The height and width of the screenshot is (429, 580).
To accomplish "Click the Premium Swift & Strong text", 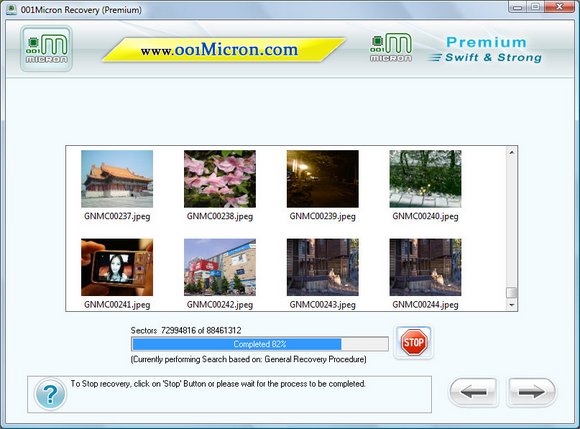I will (x=485, y=50).
